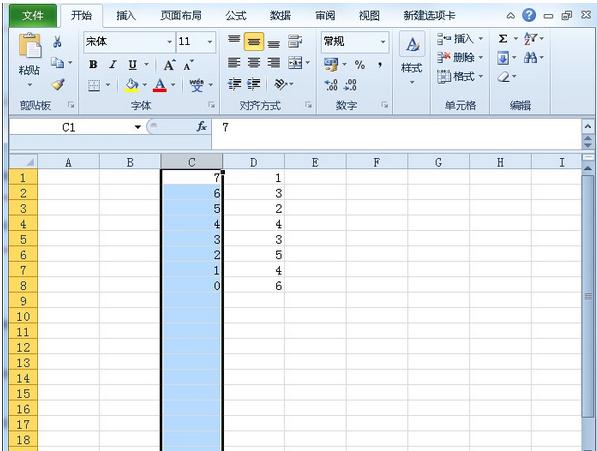The height and width of the screenshot is (451, 597).
Task: Switch to the 视图 tab
Action: pos(369,16)
